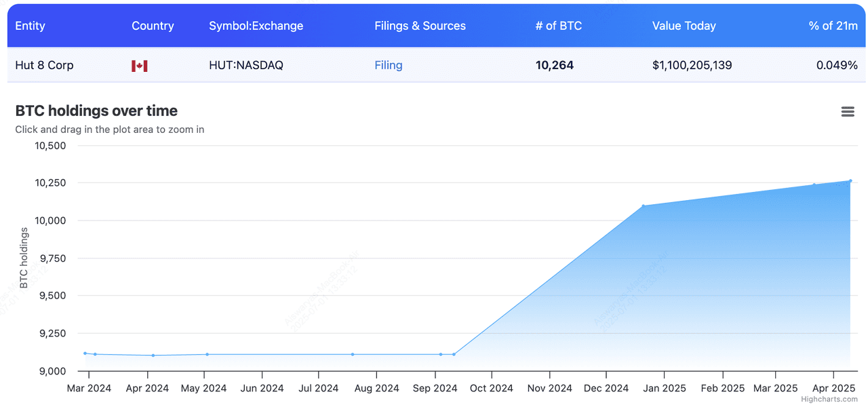
Task: Select the Symbol:Exchange column header
Action: tap(256, 26)
